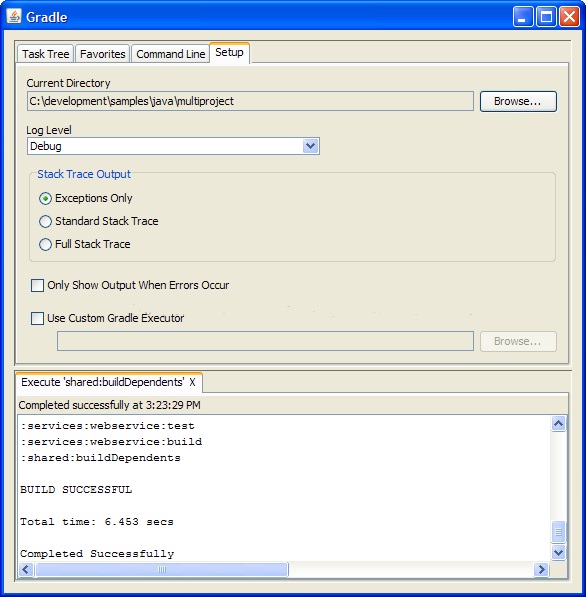Click the output scroll down arrow
This screenshot has height=597, width=586.
click(x=558, y=552)
